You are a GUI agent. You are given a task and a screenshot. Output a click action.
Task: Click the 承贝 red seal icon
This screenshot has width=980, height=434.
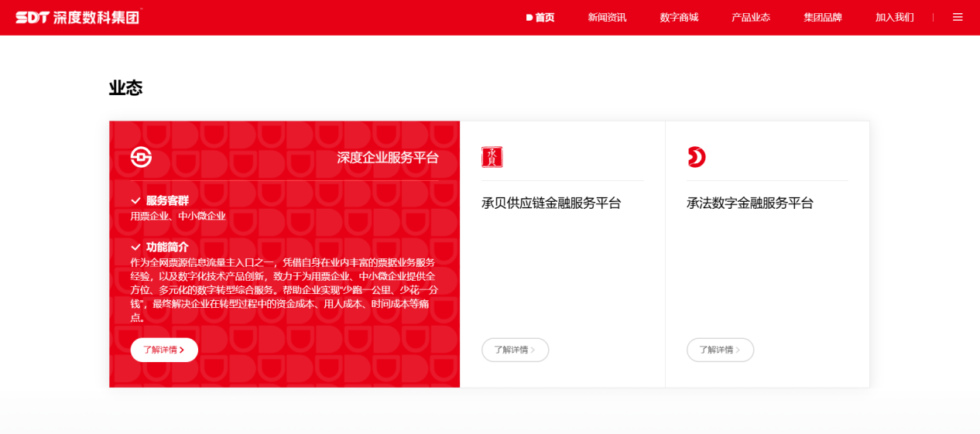tap(492, 157)
